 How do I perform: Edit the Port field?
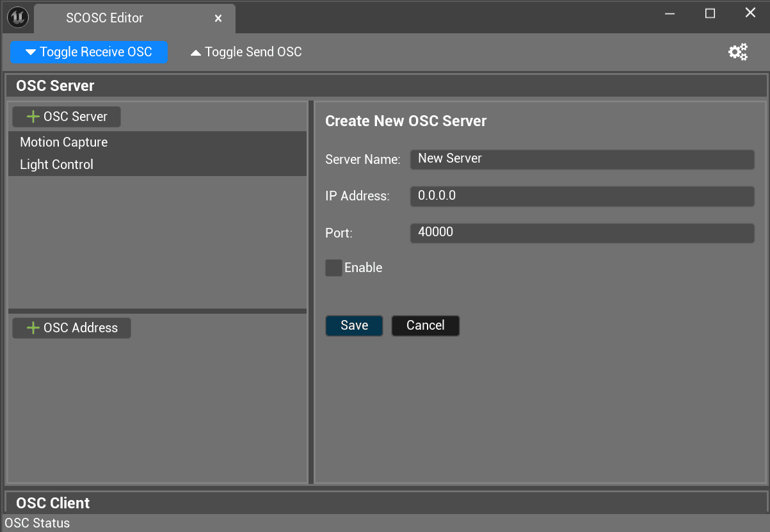click(x=582, y=232)
